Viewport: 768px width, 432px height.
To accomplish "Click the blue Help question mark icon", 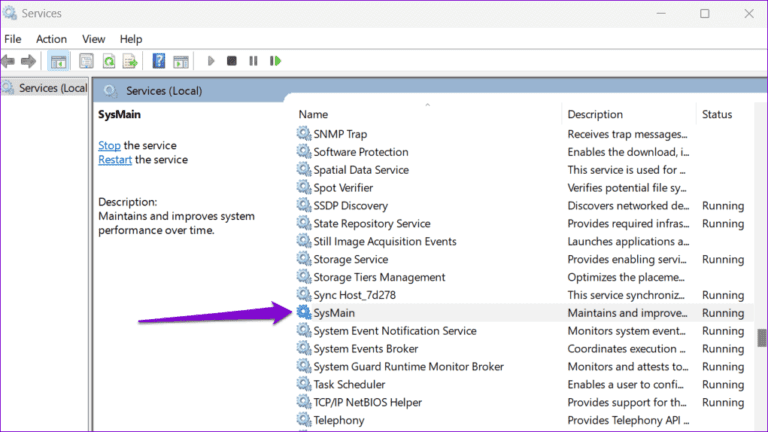I will (159, 61).
